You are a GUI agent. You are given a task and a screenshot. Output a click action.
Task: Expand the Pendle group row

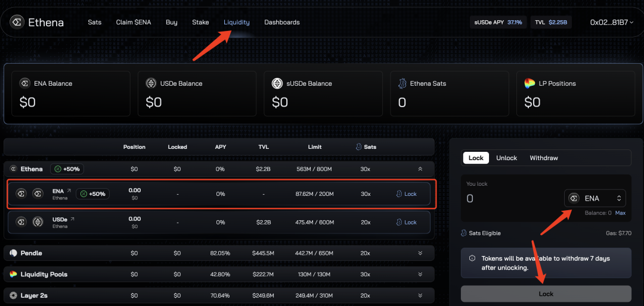(x=420, y=253)
